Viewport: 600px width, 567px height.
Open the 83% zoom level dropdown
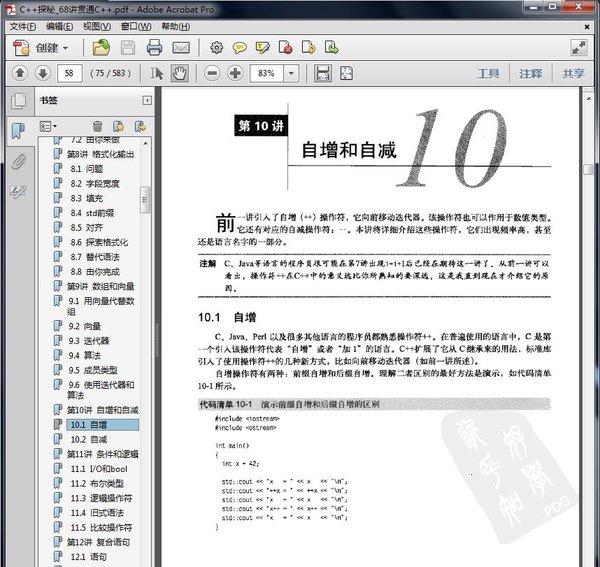(291, 73)
